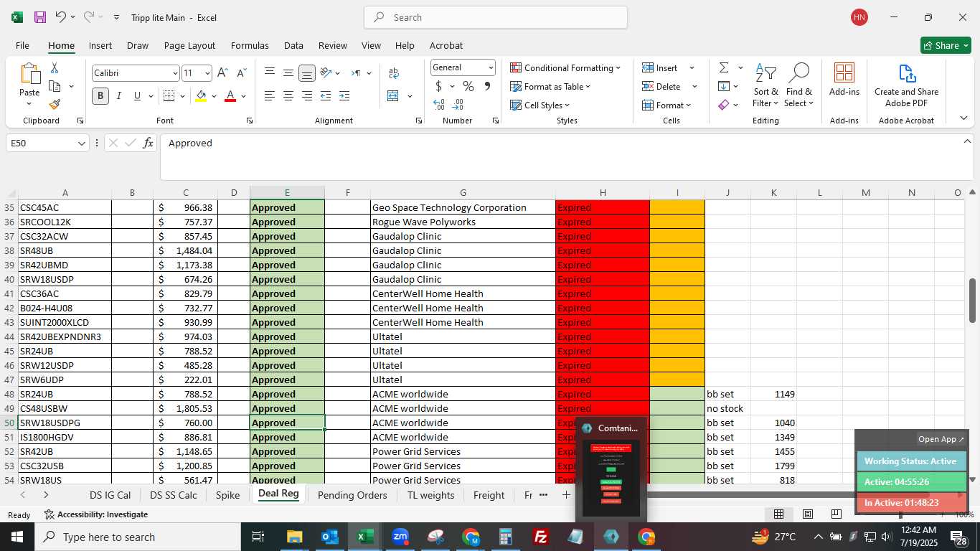Toggle Align Left for the cell
The width and height of the screenshot is (980, 551).
(270, 95)
